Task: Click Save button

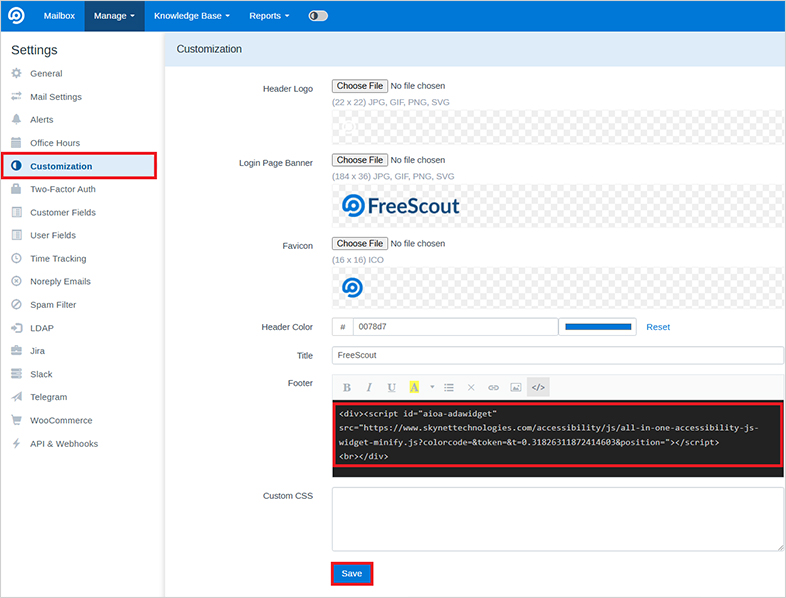Action: point(352,574)
